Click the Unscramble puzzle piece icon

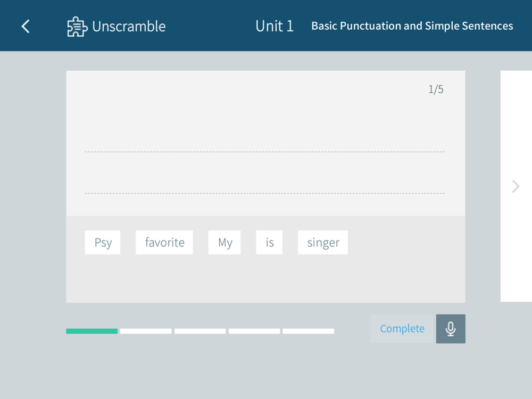click(x=77, y=27)
